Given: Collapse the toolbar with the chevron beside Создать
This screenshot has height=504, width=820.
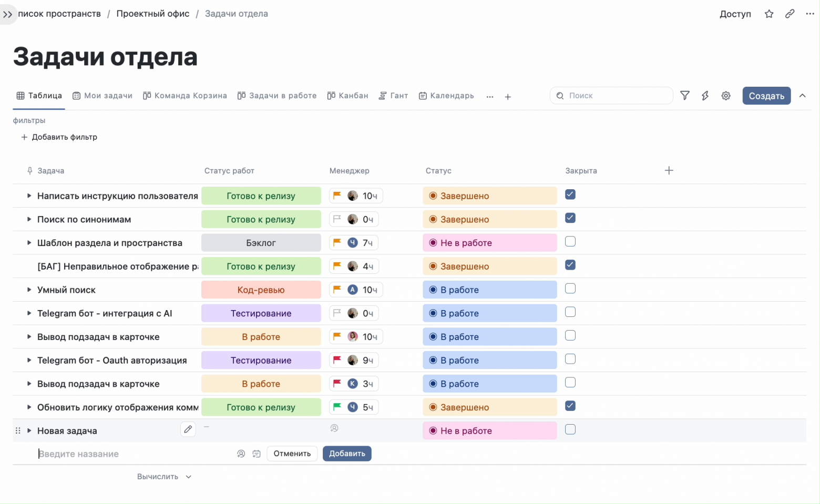Looking at the screenshot, I should coord(803,96).
